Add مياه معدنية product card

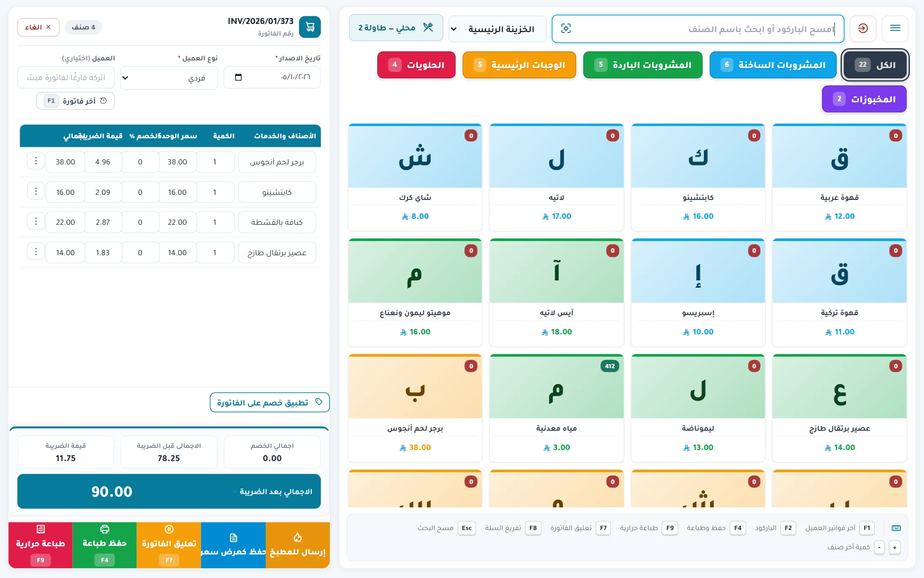557,408
